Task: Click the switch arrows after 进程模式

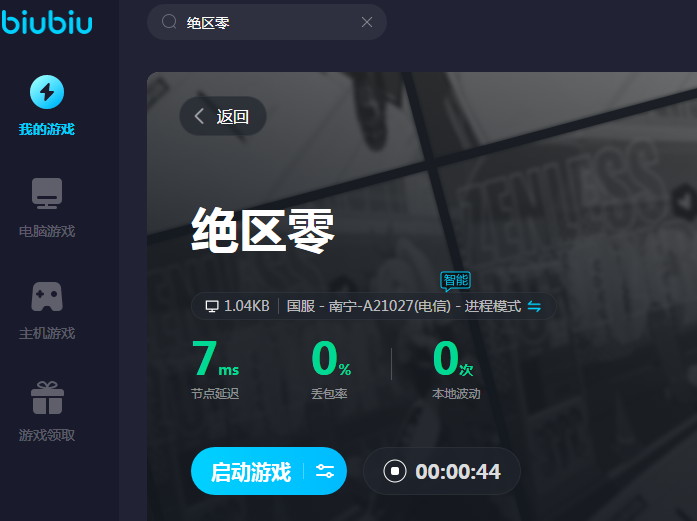Action: [x=534, y=306]
